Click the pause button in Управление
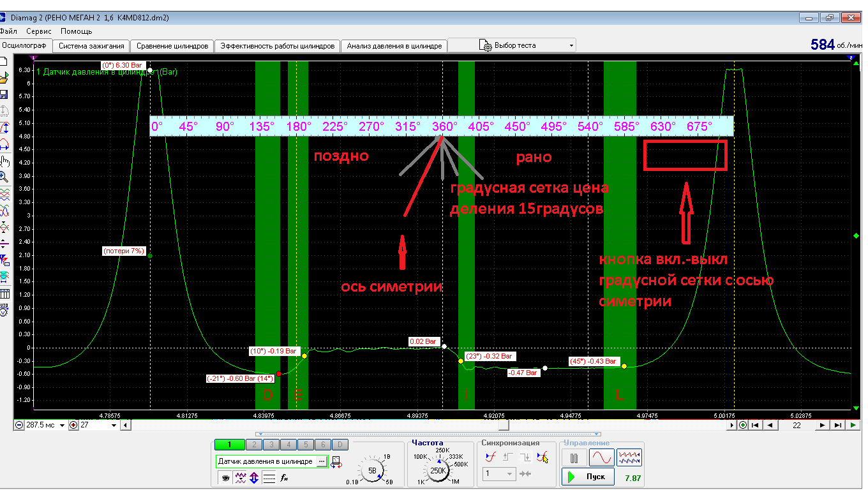 click(x=574, y=457)
